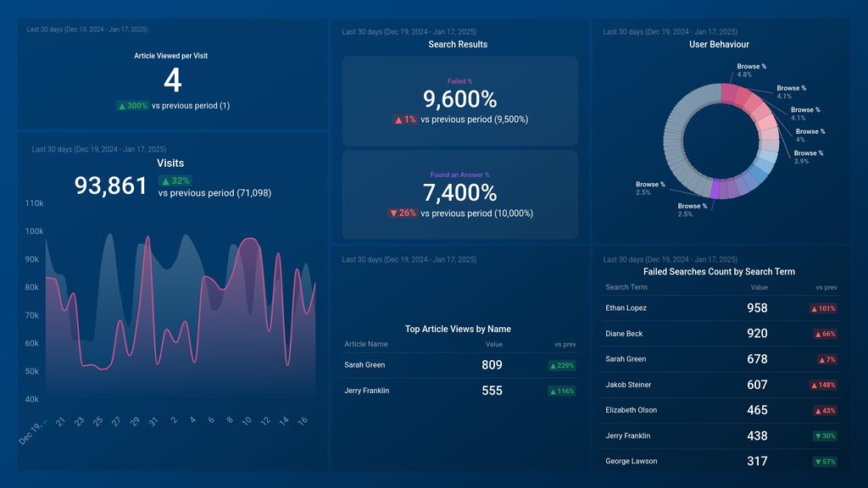Click the Browse % 4.8% donut label

[751, 70]
